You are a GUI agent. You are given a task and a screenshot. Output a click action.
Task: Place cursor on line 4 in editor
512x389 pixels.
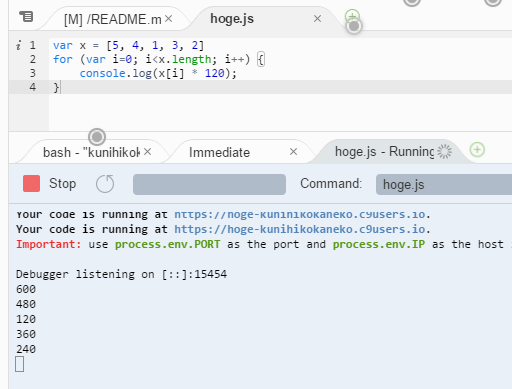click(x=280, y=87)
